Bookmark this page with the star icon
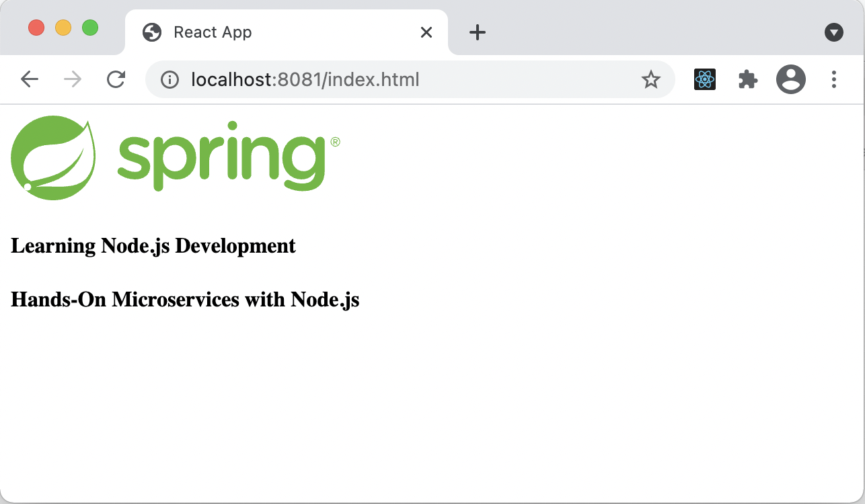 [x=650, y=80]
